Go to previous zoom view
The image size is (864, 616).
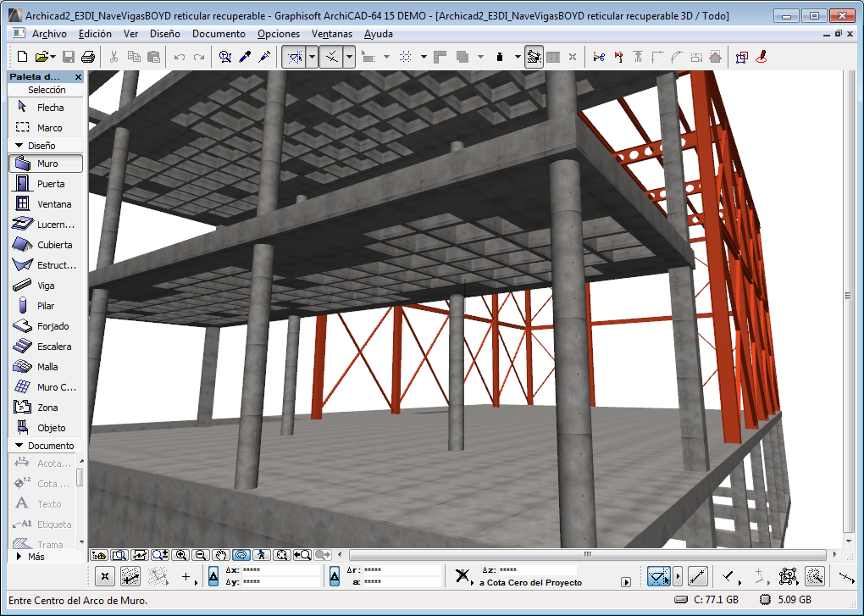point(302,555)
